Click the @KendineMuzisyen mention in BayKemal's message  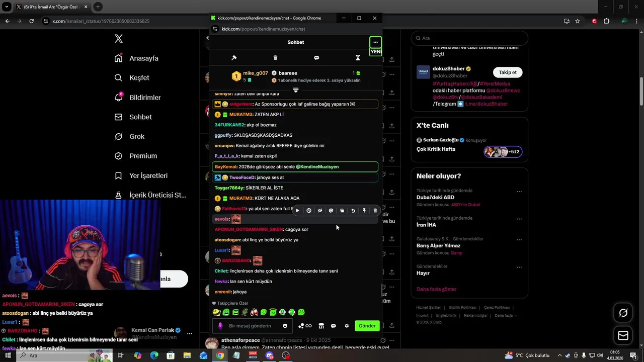(x=317, y=166)
